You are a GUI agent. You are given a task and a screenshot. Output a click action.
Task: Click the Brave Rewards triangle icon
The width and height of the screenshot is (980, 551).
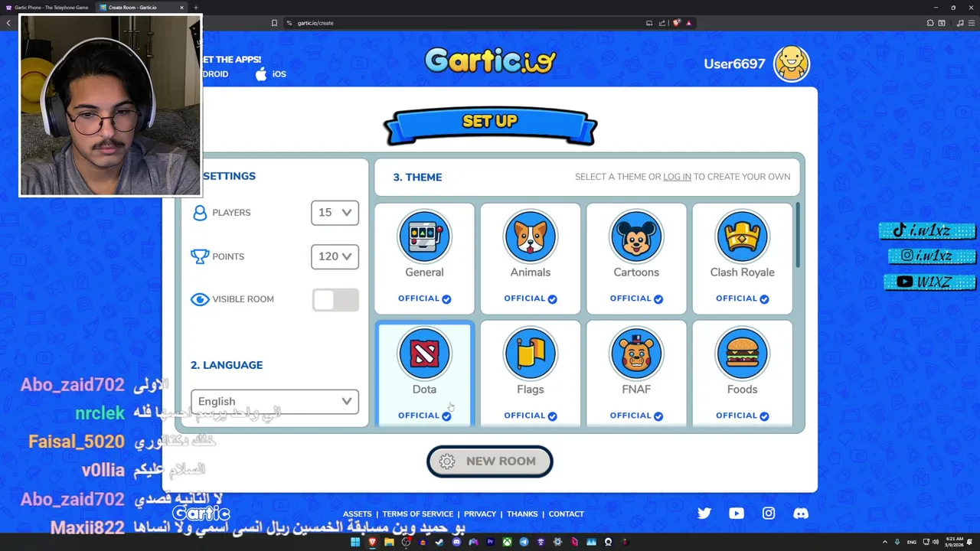(x=688, y=23)
